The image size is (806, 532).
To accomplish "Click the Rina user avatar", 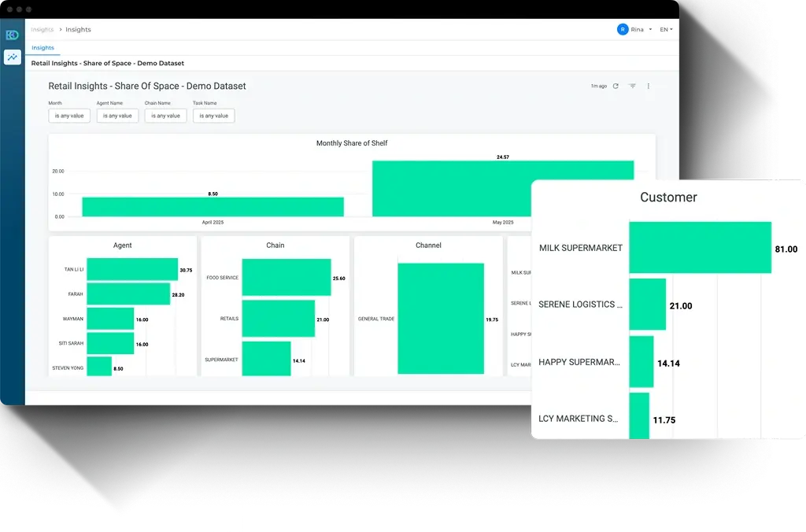I will tap(623, 29).
